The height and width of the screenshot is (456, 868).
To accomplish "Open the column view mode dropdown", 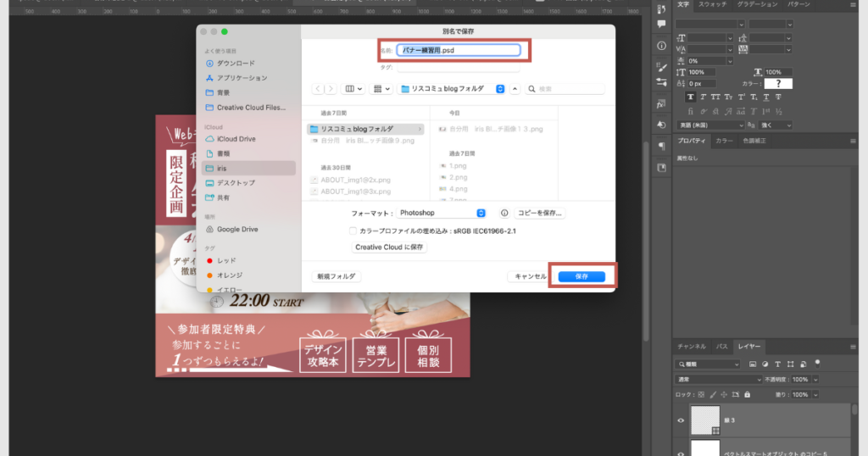I will click(353, 88).
